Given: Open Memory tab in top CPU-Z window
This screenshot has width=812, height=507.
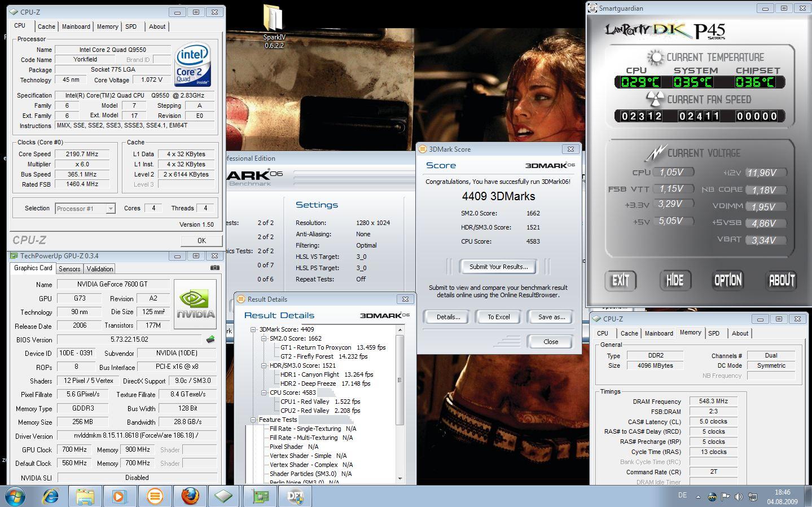Looking at the screenshot, I should pos(107,27).
